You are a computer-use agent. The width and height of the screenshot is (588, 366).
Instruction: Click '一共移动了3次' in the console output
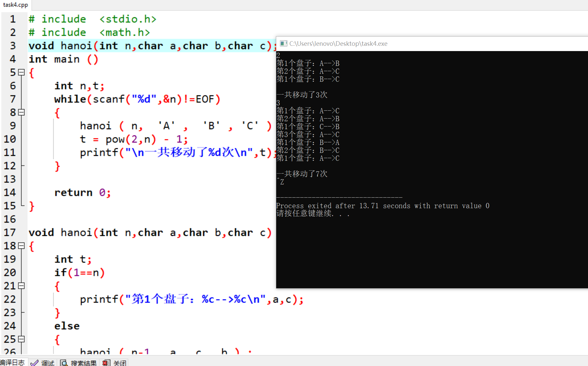click(x=302, y=95)
